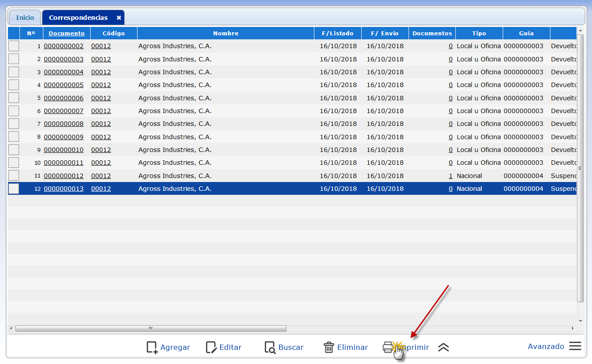
Task: Switch to the Inicio tab
Action: point(25,18)
